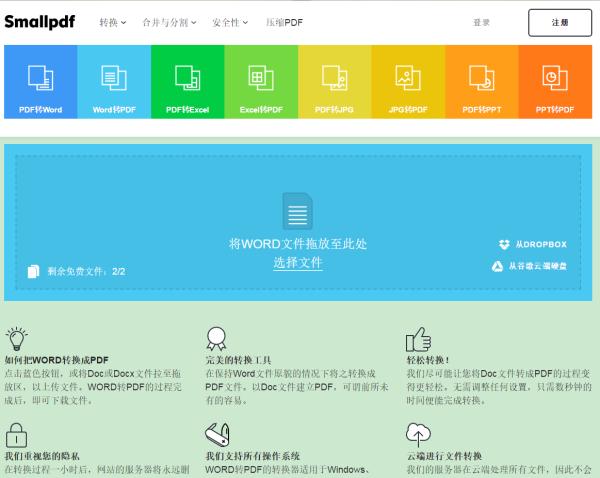Open the PDF转PPT tile
Image resolution: width=600 pixels, height=478 pixels.
point(482,82)
